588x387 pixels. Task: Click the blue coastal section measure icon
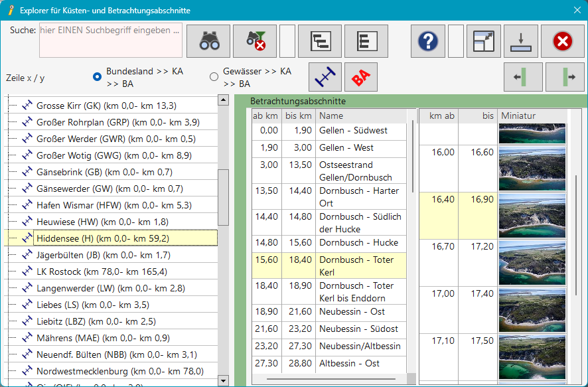tap(325, 78)
